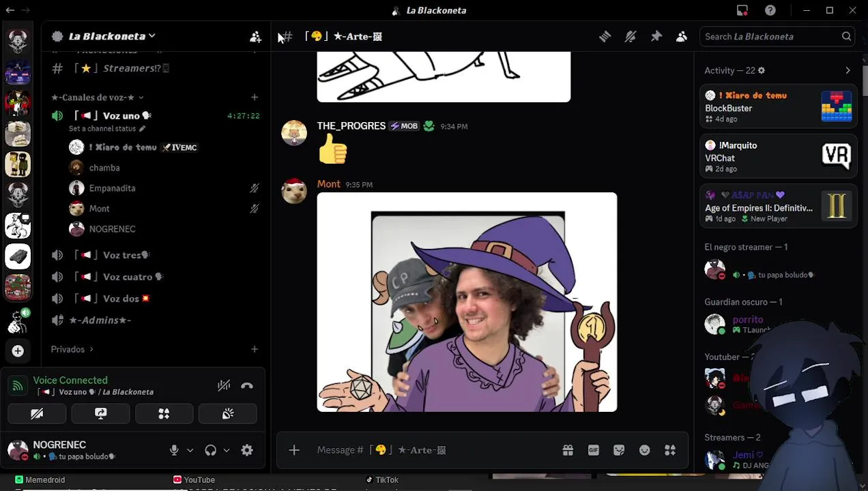
Task: Open voice connection signal details
Action: point(18,386)
